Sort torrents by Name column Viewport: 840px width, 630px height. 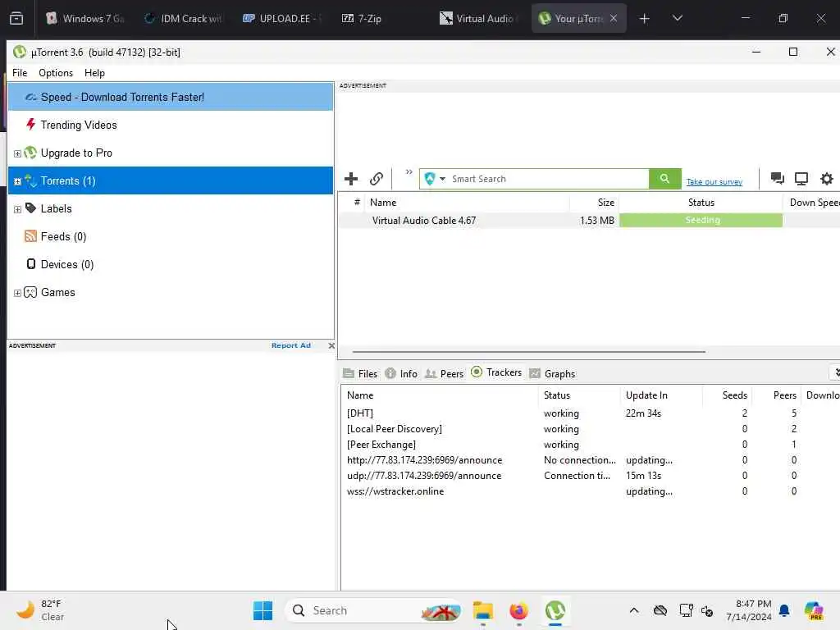[x=467, y=203]
